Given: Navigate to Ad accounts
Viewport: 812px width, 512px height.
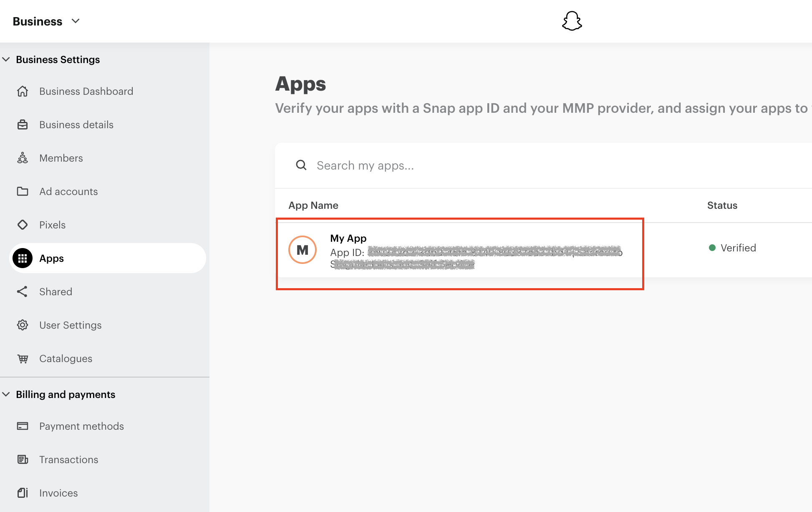Looking at the screenshot, I should pos(68,191).
